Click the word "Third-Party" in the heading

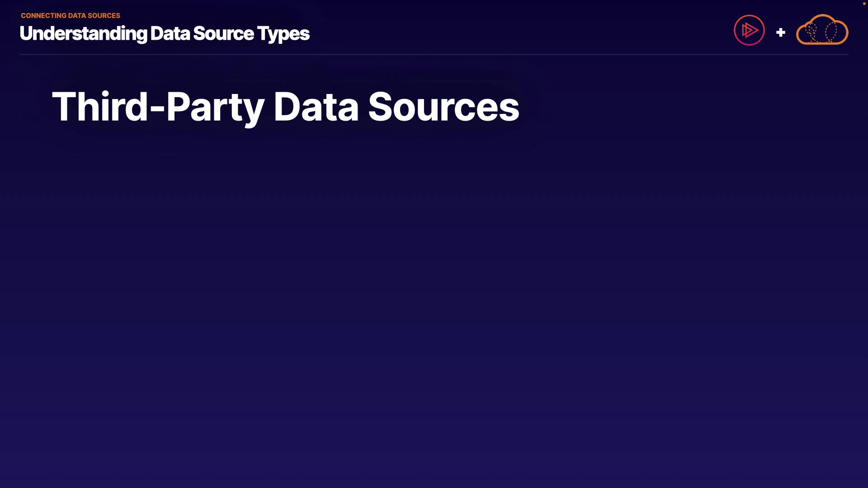coord(158,107)
